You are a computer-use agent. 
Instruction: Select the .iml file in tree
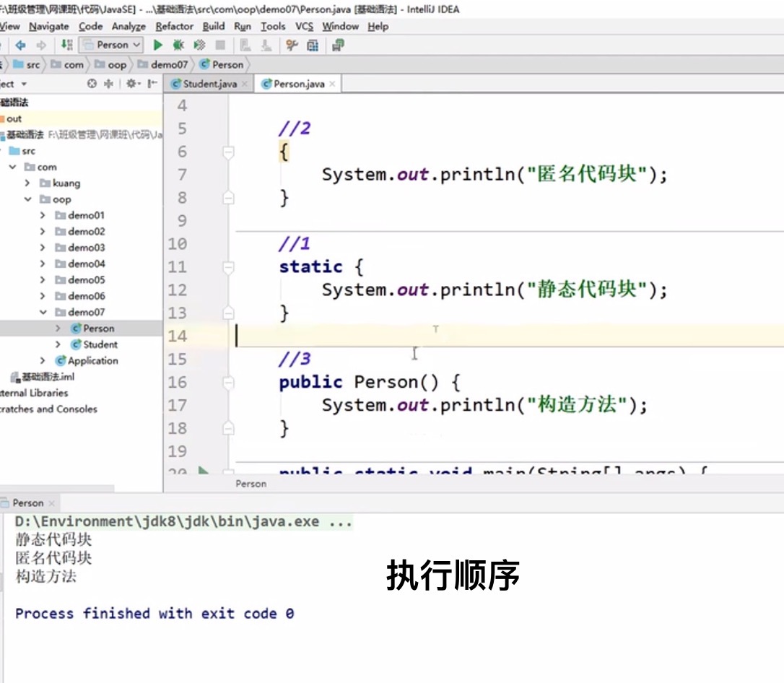[x=43, y=377]
